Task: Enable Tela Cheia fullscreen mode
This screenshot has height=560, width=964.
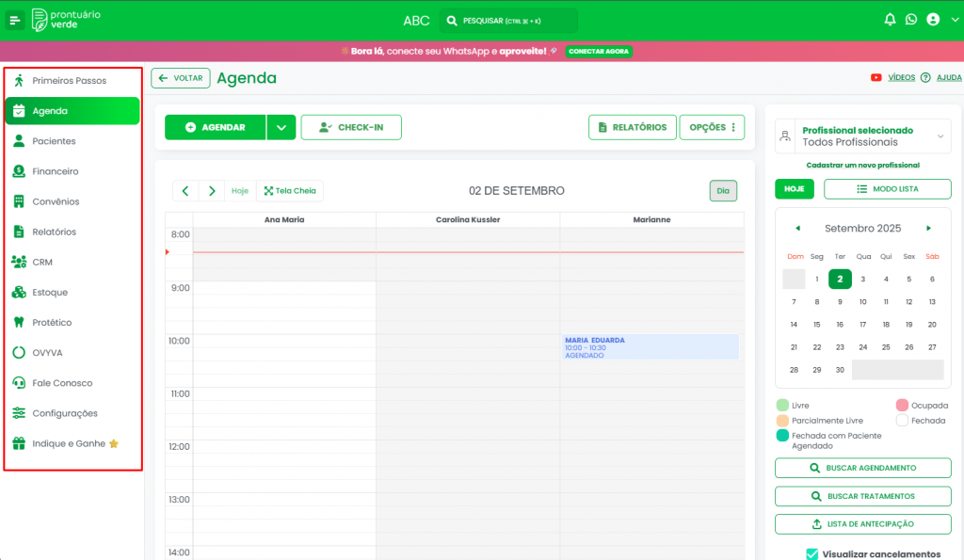Action: 290,191
